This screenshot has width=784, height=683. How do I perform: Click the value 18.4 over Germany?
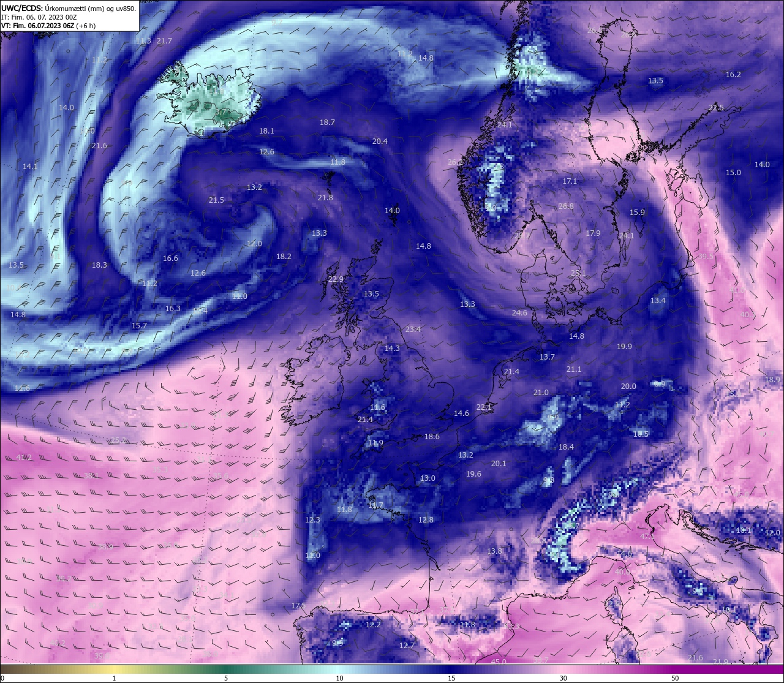click(x=566, y=447)
